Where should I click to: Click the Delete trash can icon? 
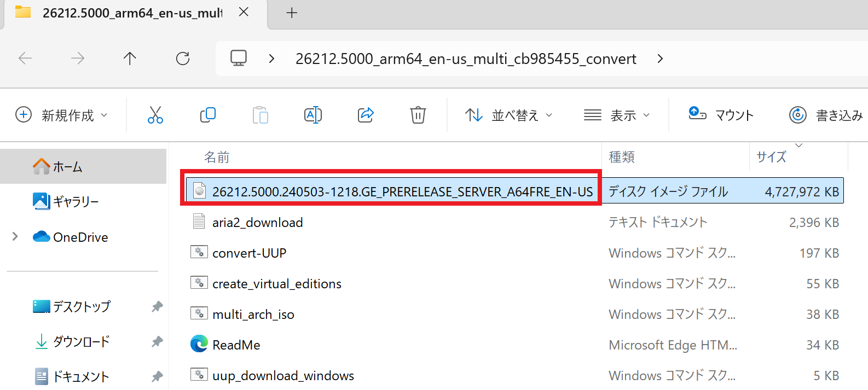coord(418,115)
